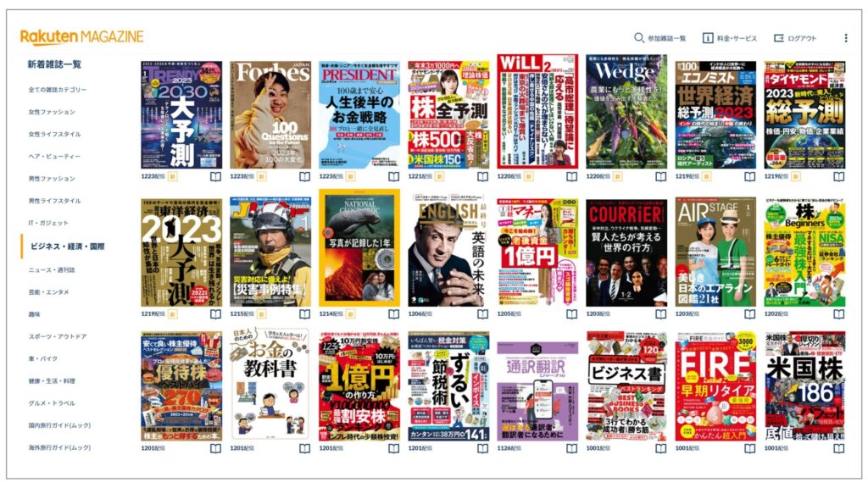Select 女性ファッション category
868x488 pixels.
[x=52, y=112]
